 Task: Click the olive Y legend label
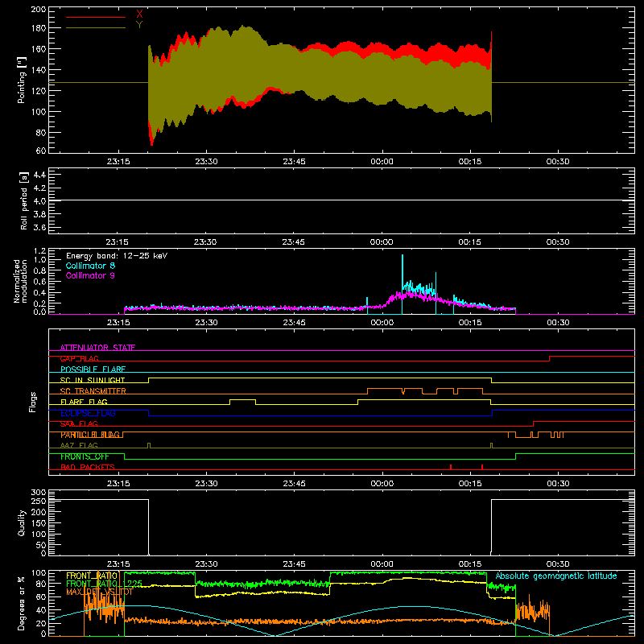point(139,25)
